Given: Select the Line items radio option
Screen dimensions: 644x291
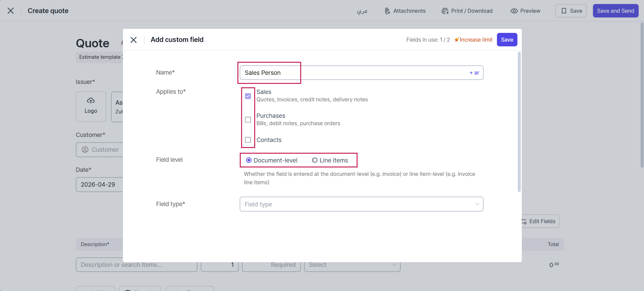Looking at the screenshot, I should tap(315, 160).
